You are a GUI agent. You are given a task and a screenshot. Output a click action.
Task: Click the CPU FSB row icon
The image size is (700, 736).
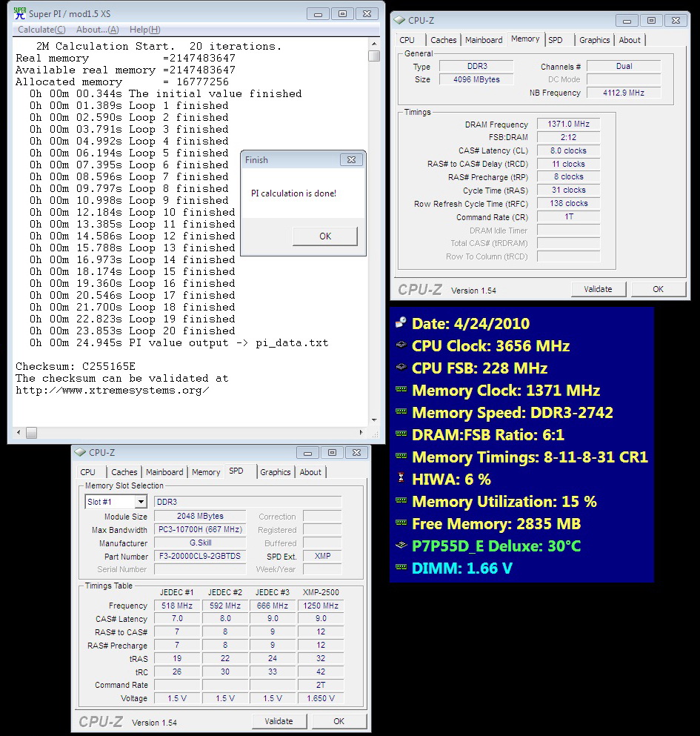point(401,367)
